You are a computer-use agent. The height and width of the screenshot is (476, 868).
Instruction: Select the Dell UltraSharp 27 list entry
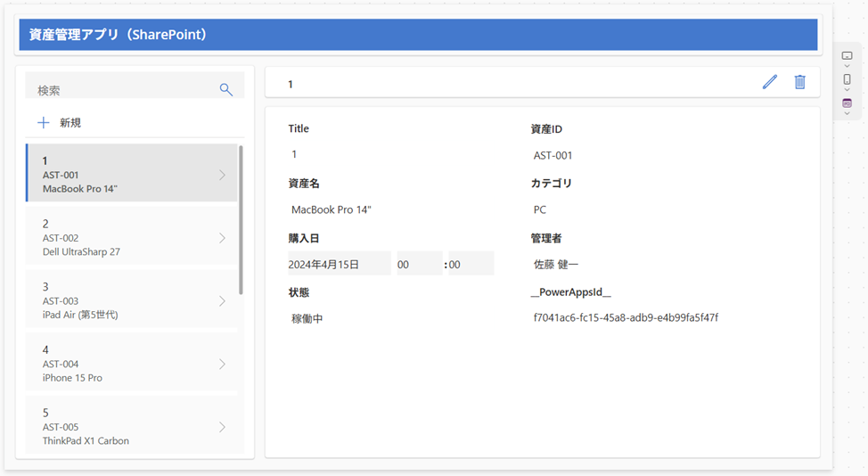(x=132, y=237)
